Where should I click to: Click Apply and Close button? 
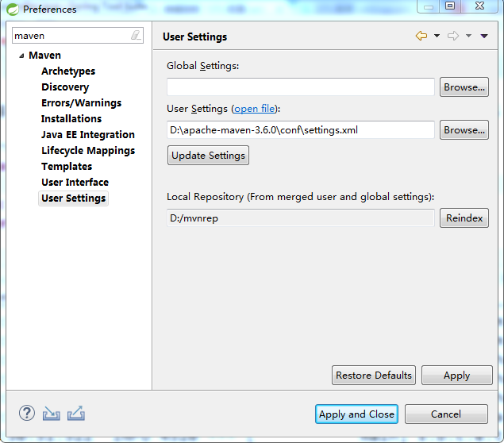point(356,414)
